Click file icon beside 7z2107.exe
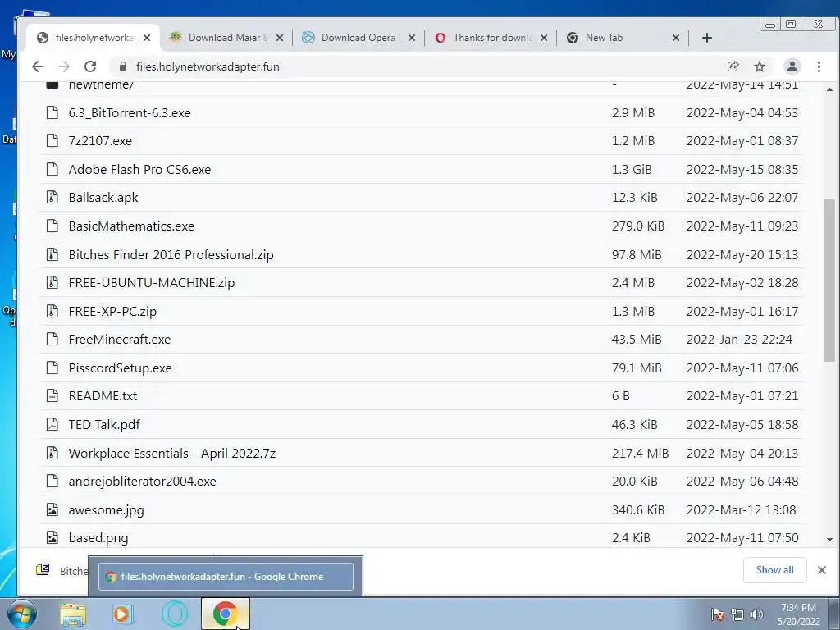Image resolution: width=840 pixels, height=630 pixels. coord(52,141)
